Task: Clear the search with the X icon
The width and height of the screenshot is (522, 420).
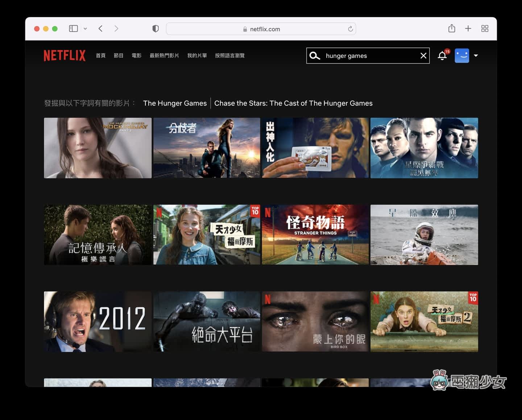Action: pos(423,56)
